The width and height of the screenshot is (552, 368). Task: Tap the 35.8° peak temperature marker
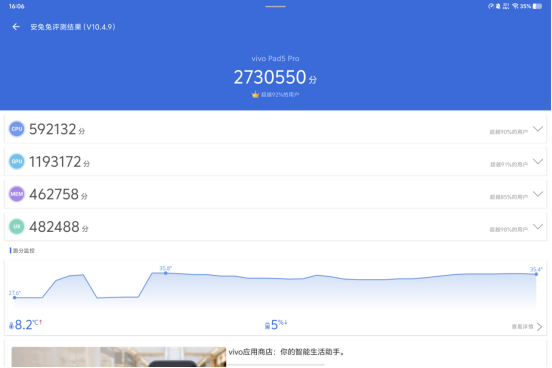(x=165, y=273)
